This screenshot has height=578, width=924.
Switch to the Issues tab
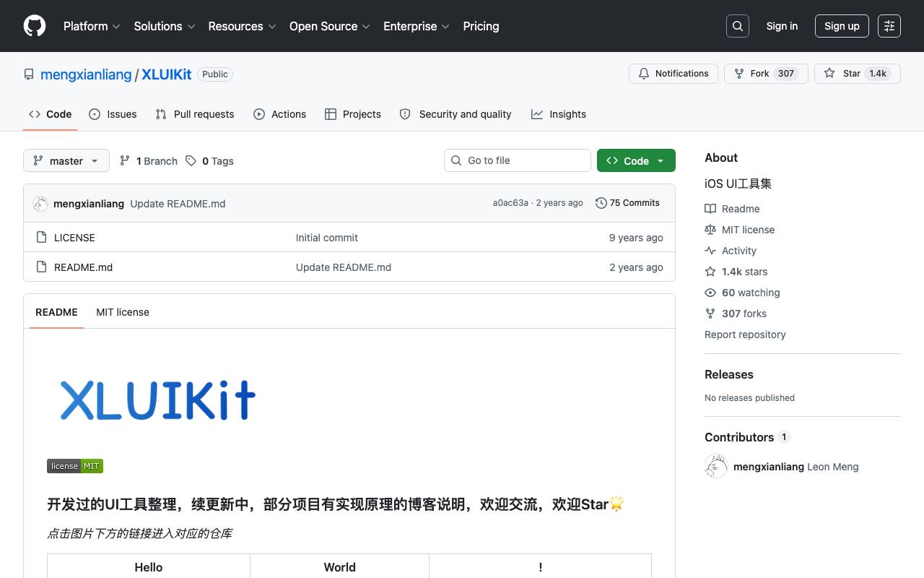coord(113,114)
